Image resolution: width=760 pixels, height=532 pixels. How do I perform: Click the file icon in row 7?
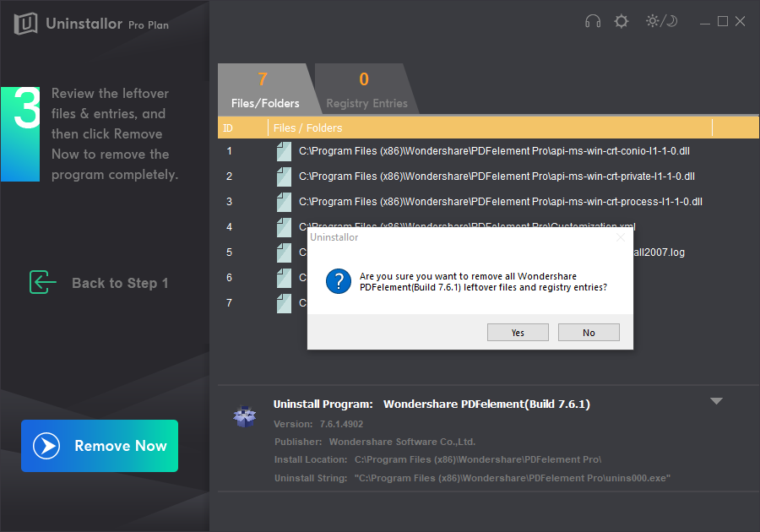pyautogui.click(x=284, y=303)
